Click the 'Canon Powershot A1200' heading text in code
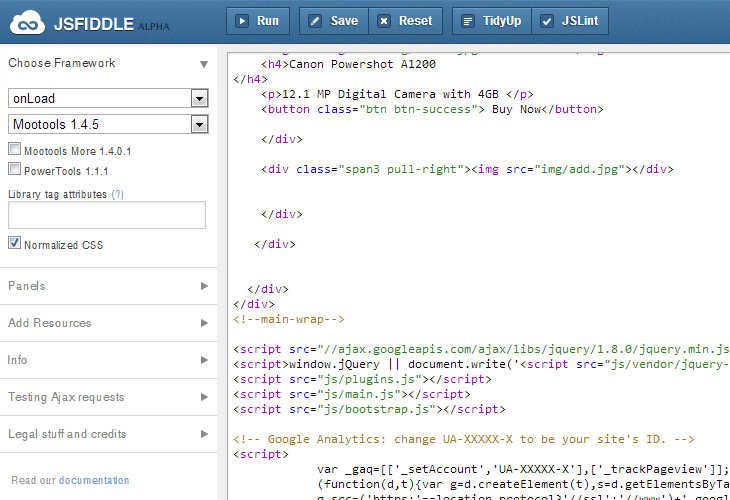The height and width of the screenshot is (500, 730). pyautogui.click(x=362, y=64)
